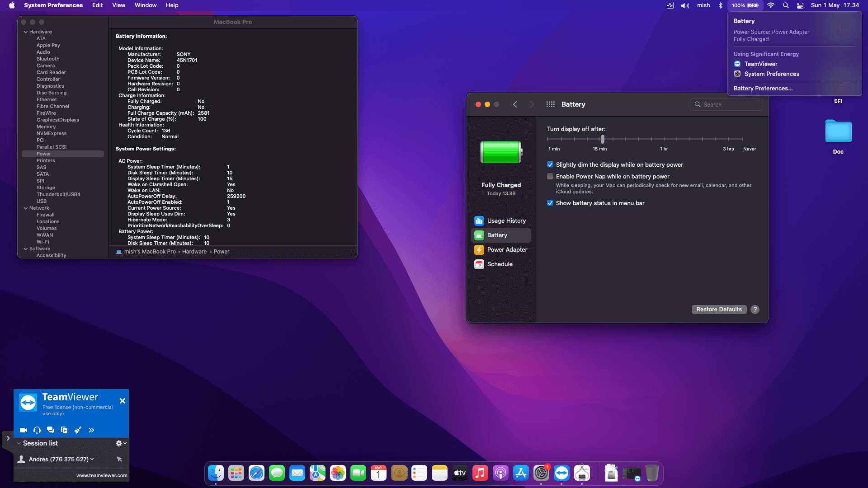Click TeamViewer's file box documents icon
Image resolution: width=868 pixels, height=488 pixels.
[64, 430]
